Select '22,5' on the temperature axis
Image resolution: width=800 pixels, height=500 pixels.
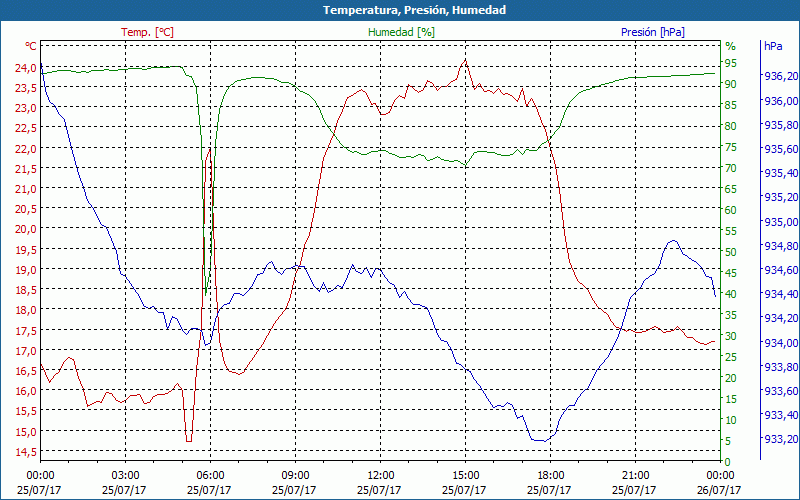26,128
